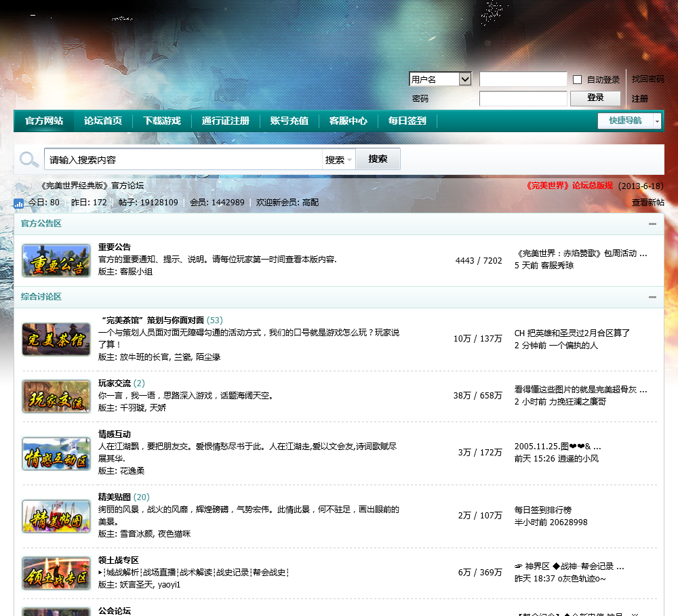Toggle the 自动登录 checkbox
The width and height of the screenshot is (678, 616).
point(577,79)
